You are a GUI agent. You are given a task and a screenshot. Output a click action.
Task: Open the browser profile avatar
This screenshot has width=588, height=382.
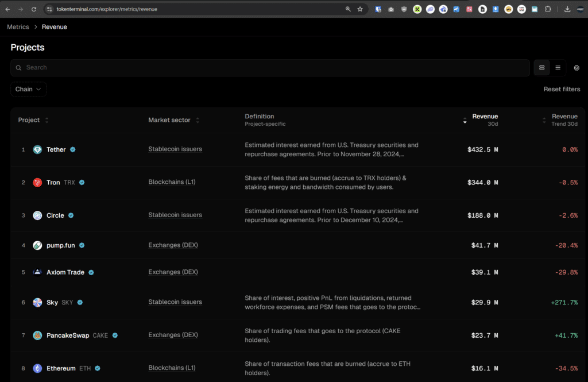click(581, 9)
